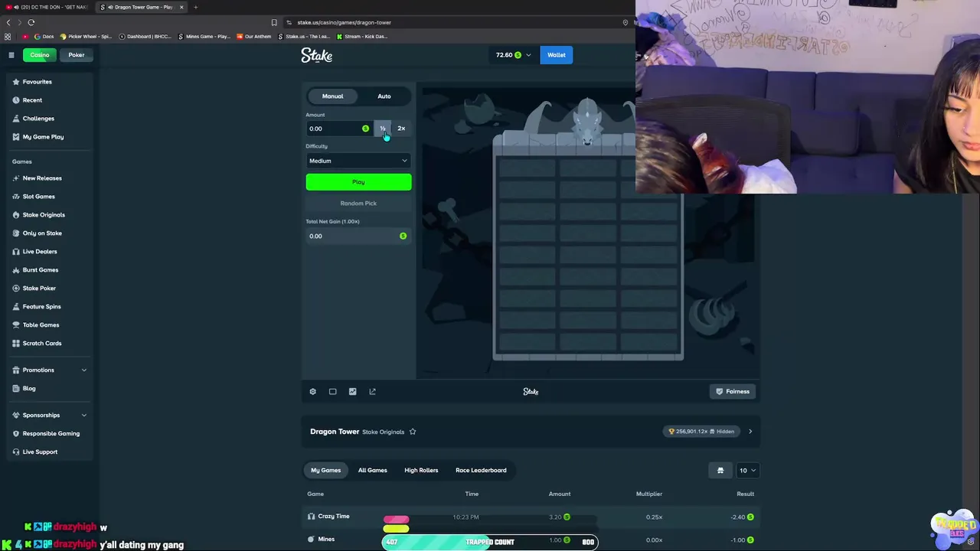
Task: Favourite Dragon Tower with the star
Action: (413, 432)
